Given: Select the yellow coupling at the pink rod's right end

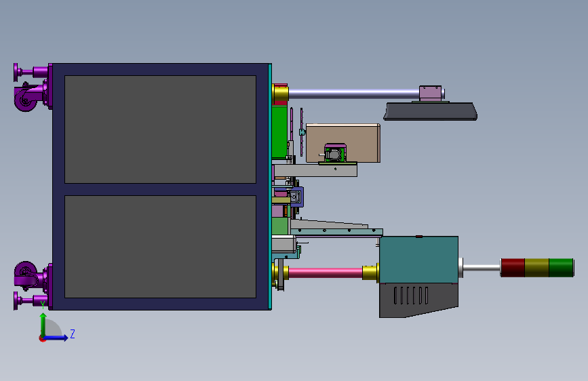Looking at the screenshot, I should click(370, 273).
